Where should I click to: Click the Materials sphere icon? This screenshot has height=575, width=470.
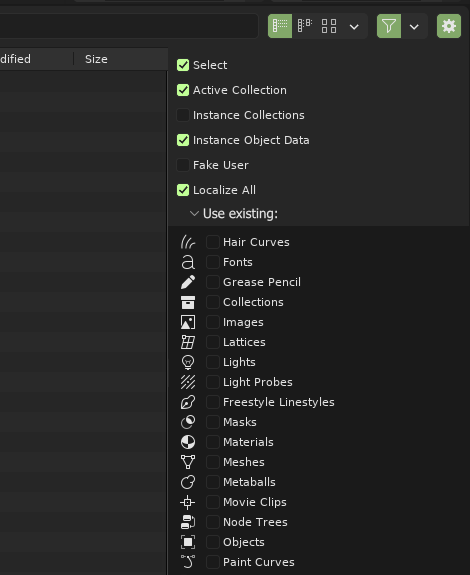(x=188, y=442)
